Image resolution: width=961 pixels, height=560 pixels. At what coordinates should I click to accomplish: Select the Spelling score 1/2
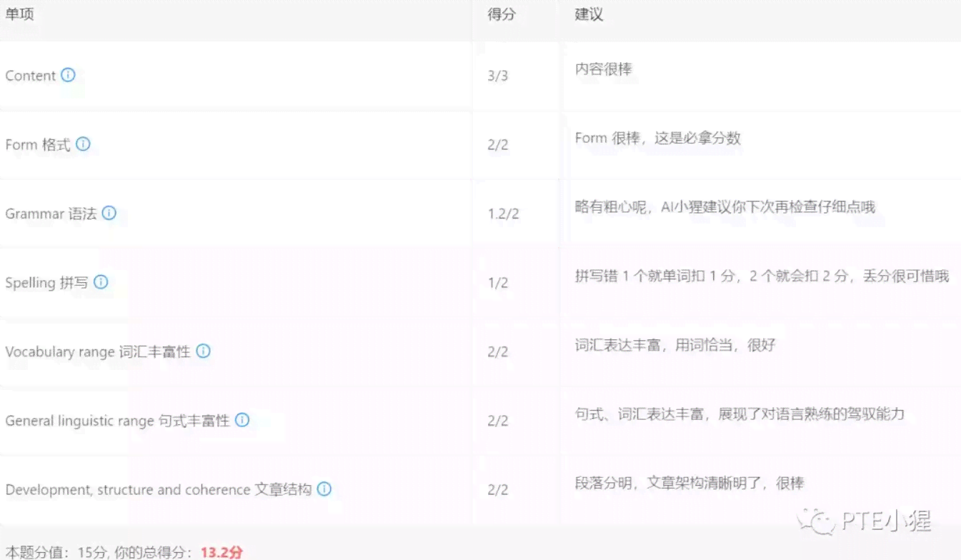[498, 283]
